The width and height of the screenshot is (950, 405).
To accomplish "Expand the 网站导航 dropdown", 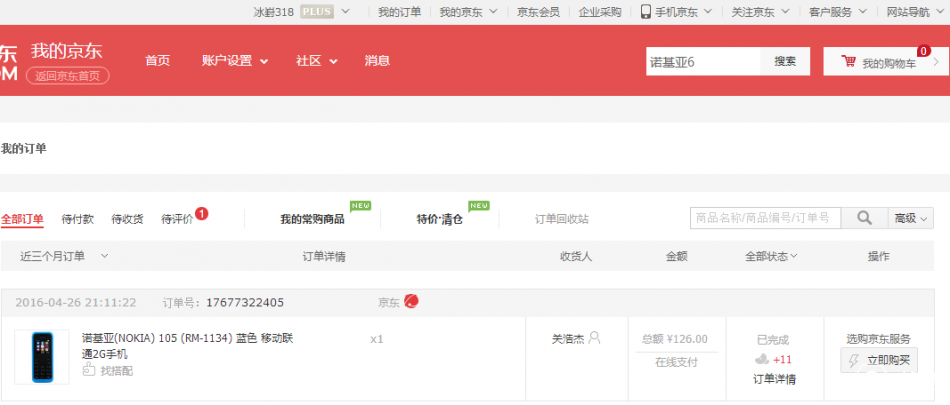I will pyautogui.click(x=940, y=12).
